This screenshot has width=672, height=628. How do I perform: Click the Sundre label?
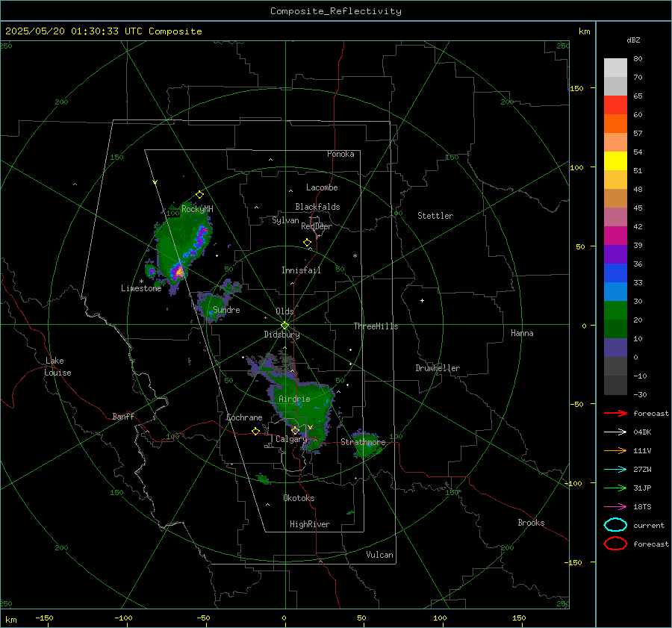(x=226, y=310)
